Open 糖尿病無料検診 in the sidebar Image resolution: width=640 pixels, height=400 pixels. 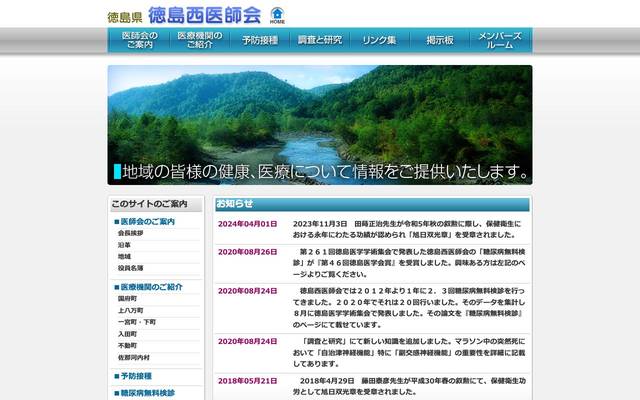(147, 393)
